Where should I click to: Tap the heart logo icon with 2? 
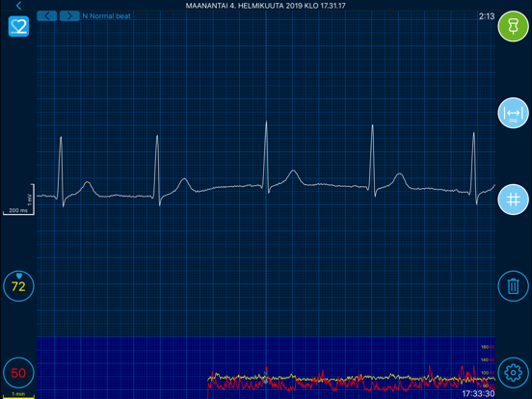pyautogui.click(x=18, y=26)
